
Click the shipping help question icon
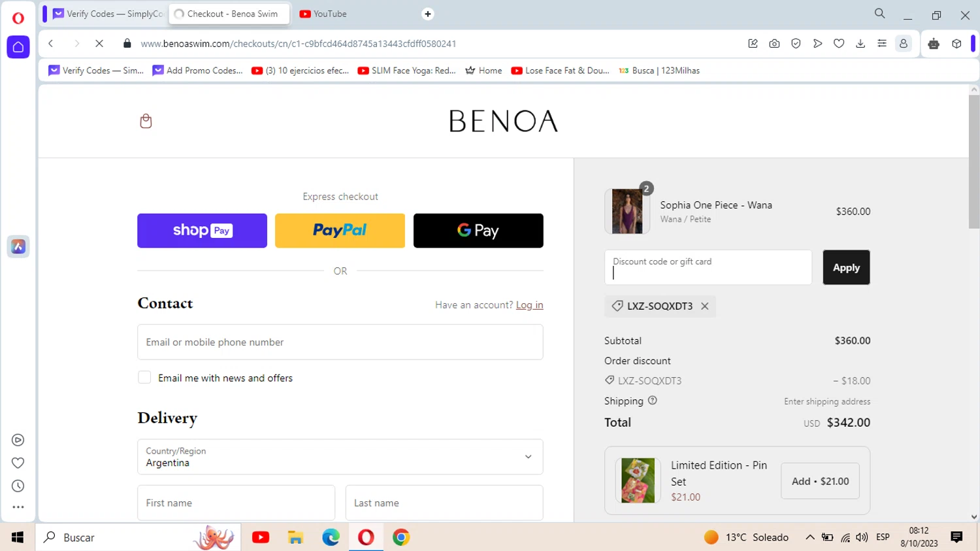coord(652,401)
